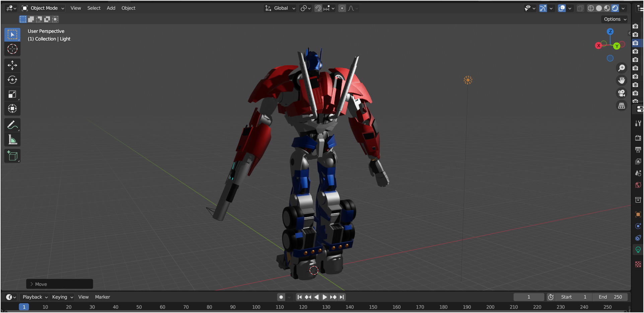Open the gizmo options dropdown arrow
The image size is (644, 313).
click(x=551, y=8)
